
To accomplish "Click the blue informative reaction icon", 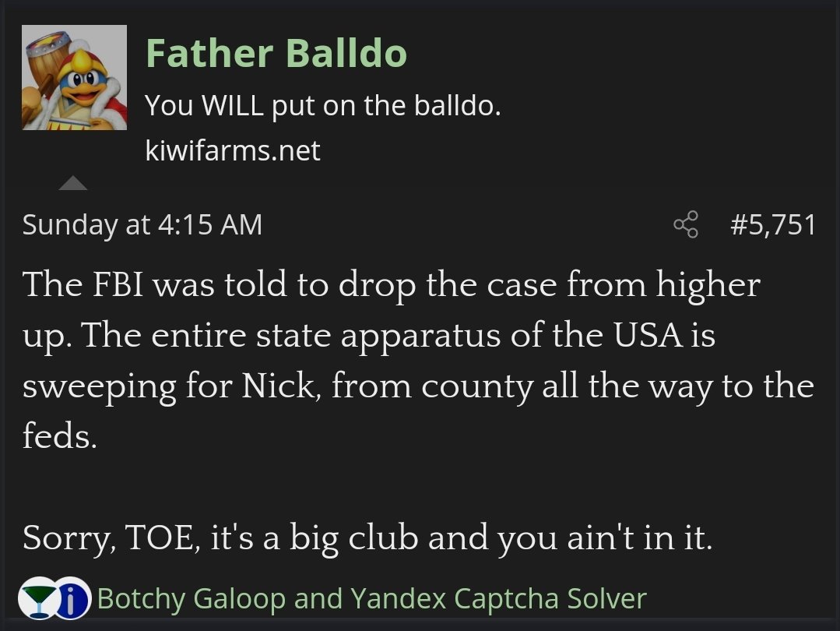I will coord(73,599).
